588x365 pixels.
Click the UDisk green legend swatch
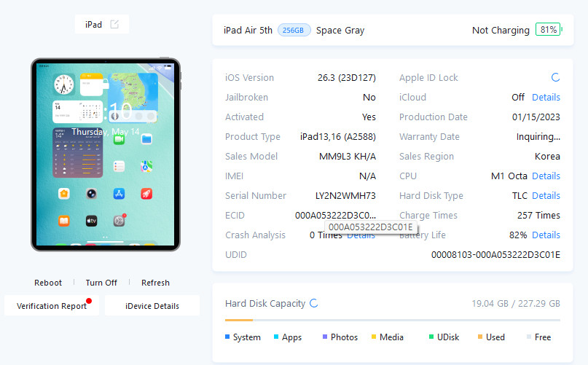coord(431,337)
